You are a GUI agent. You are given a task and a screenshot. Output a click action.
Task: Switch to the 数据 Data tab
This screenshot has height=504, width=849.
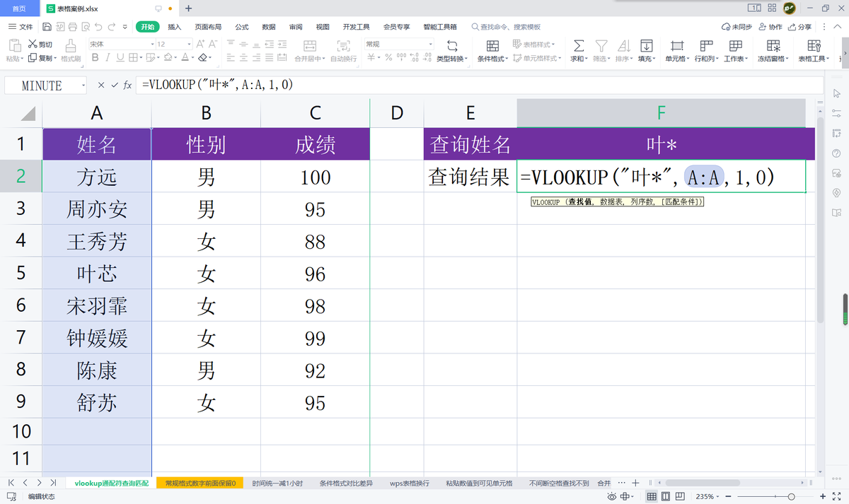coord(269,27)
